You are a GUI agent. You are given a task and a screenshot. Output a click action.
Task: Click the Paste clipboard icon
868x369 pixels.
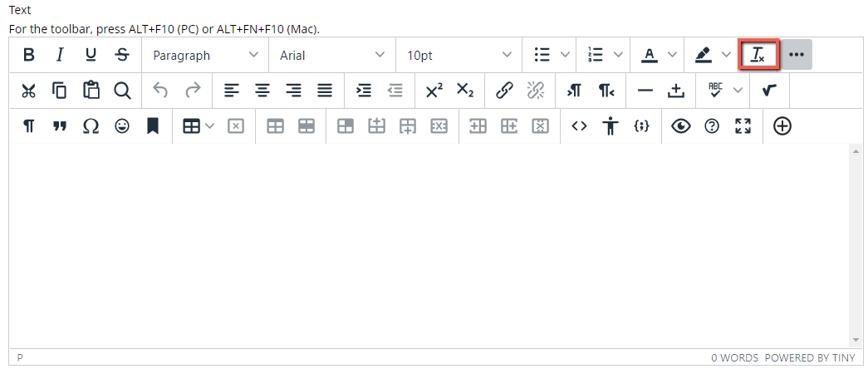91,91
